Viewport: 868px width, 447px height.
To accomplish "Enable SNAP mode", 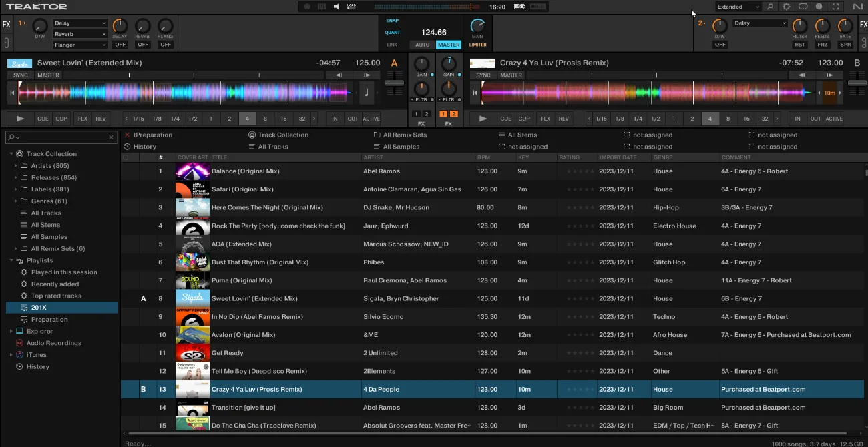I will (x=393, y=21).
